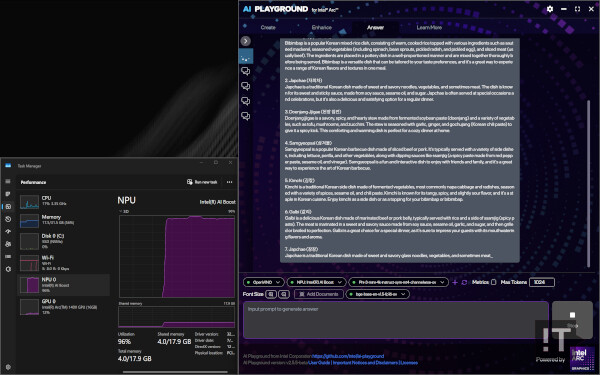Click the 96% utilization value
600x375 pixels.
pyautogui.click(x=124, y=342)
